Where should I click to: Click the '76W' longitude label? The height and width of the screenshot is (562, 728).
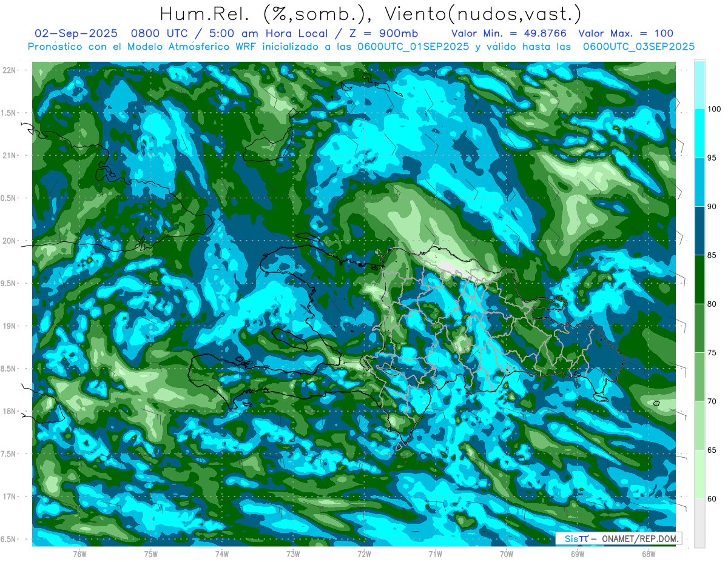click(79, 554)
